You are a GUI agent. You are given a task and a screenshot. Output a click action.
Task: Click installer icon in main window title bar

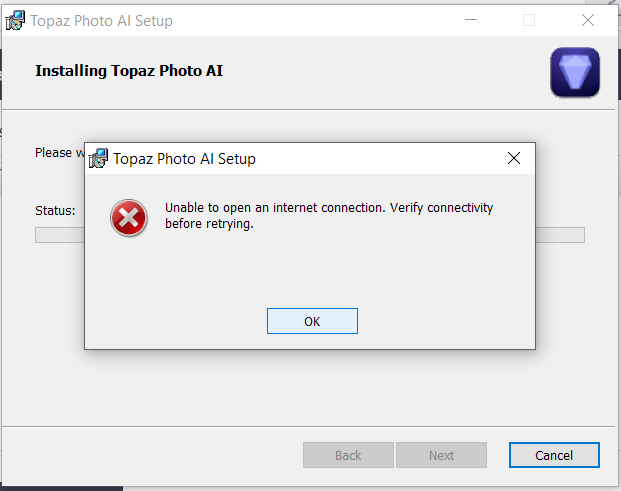[x=15, y=21]
